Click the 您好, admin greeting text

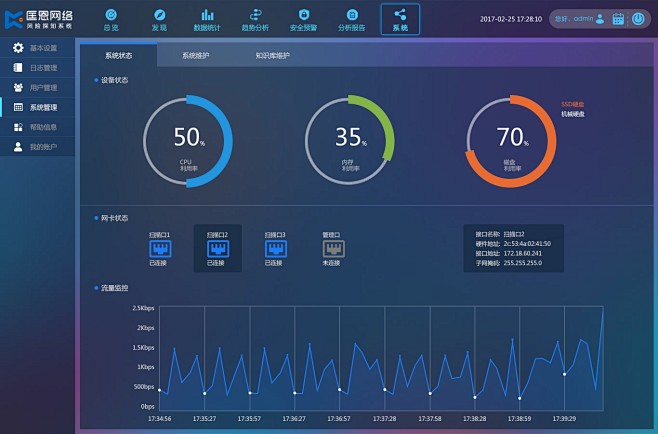click(574, 18)
